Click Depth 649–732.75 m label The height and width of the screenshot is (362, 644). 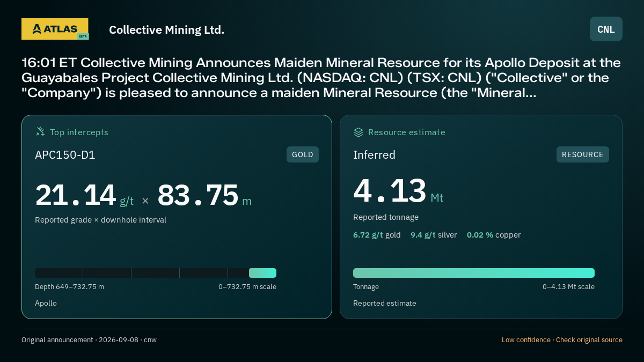coord(69,287)
